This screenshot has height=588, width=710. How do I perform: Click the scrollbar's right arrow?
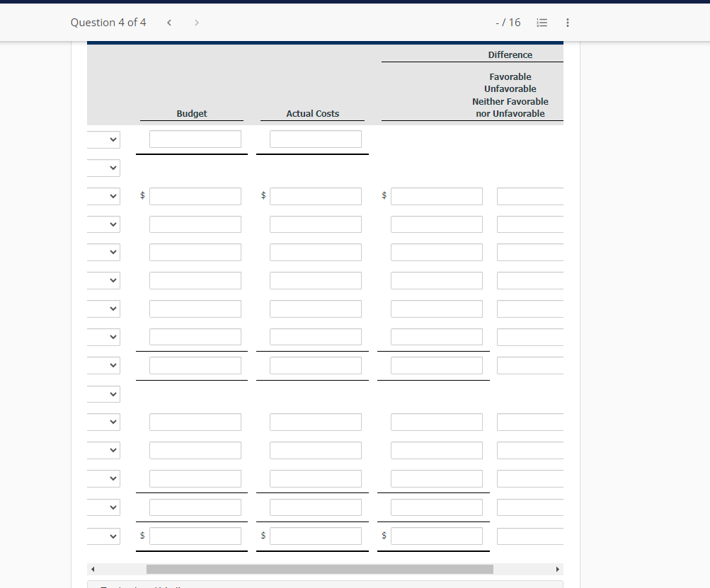pos(558,568)
